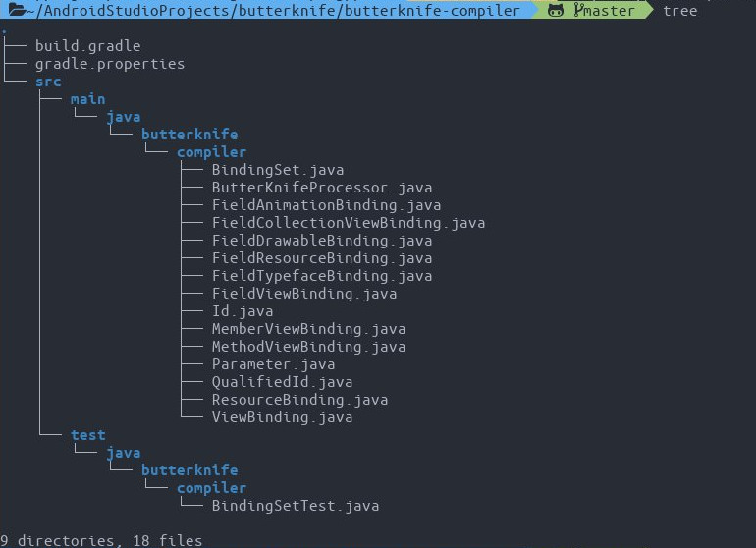Click the java directory under main
This screenshot has width=756, height=548.
point(124,117)
